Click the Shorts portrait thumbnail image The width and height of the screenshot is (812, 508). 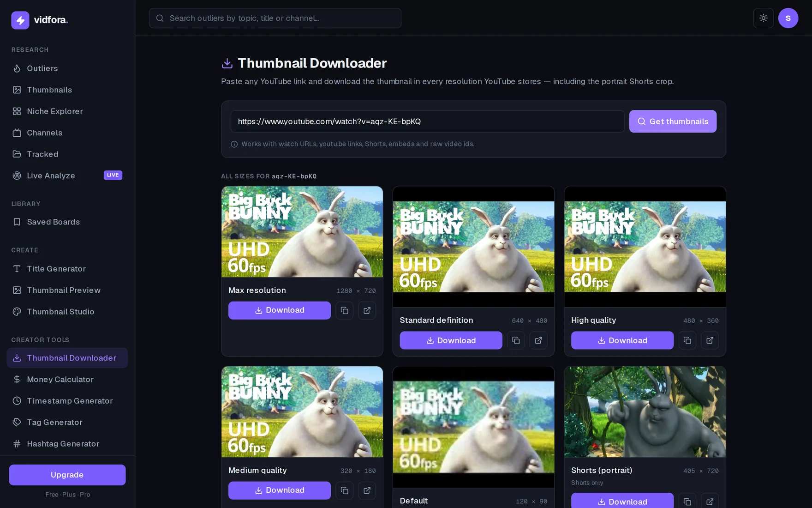(645, 412)
